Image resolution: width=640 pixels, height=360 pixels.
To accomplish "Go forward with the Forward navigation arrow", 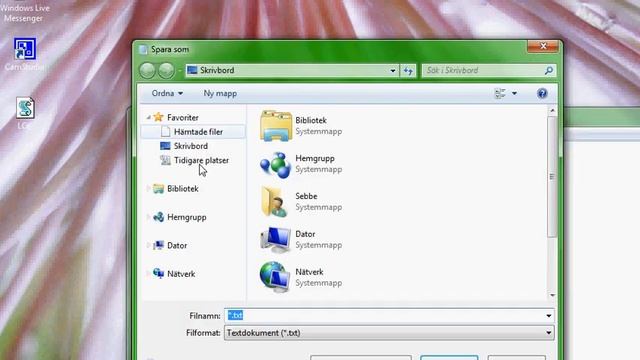I will pyautogui.click(x=166, y=71).
